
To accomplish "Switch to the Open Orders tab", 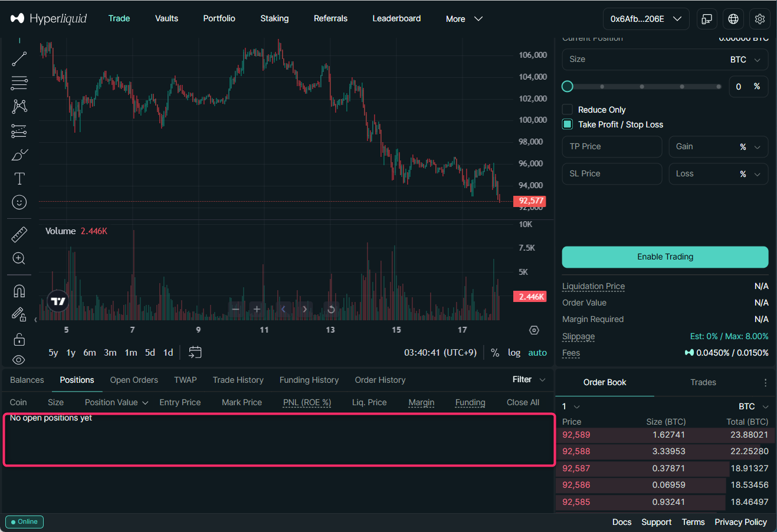I will (x=134, y=380).
